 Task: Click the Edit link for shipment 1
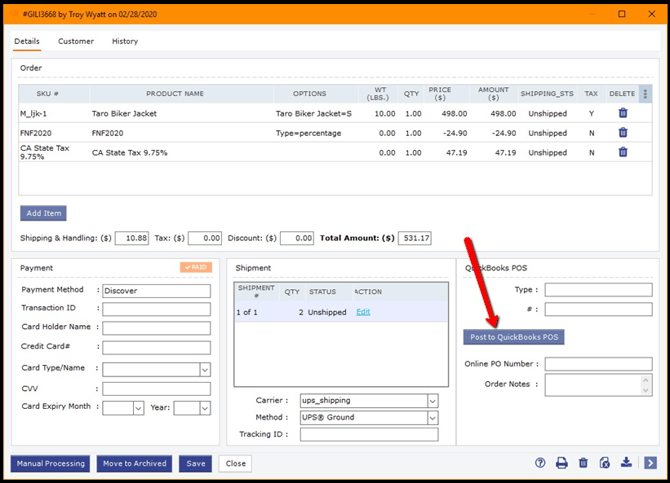363,312
